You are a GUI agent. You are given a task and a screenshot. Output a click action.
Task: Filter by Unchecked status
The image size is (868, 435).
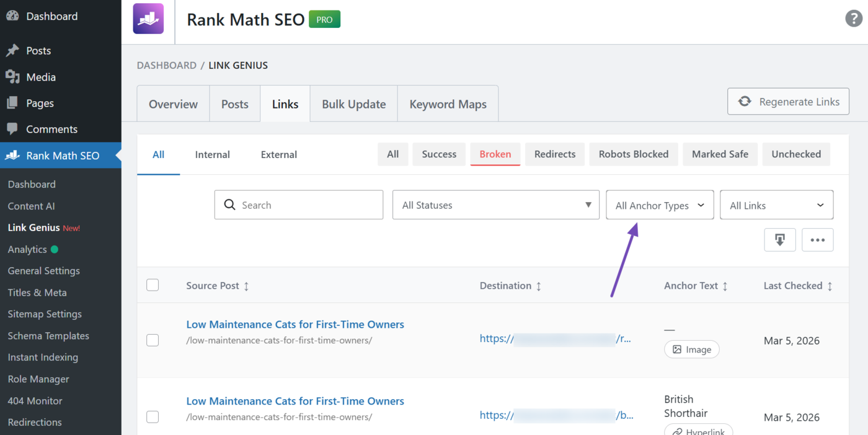tap(796, 154)
